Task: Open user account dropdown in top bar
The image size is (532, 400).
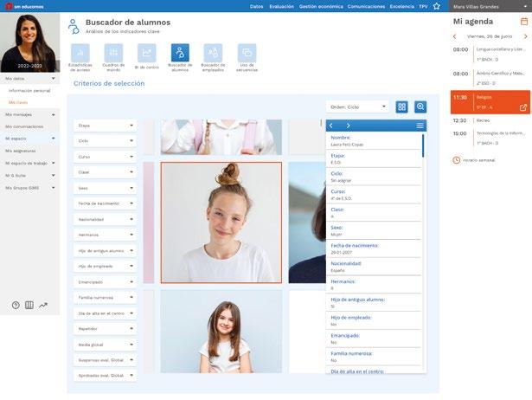Action: 490,6
